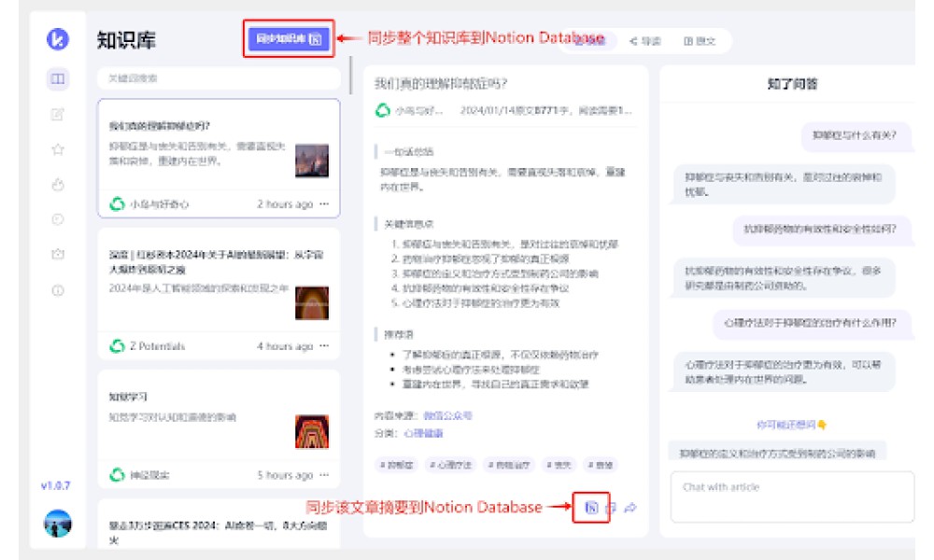The image size is (934, 560).
Task: Focus the keyword search field under 知识库
Action: click(x=219, y=78)
